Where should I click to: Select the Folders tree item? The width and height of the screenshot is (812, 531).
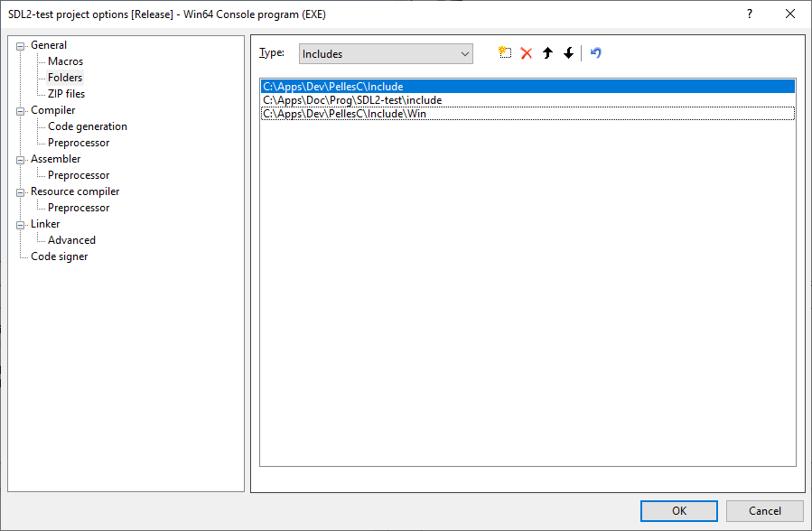(x=65, y=78)
